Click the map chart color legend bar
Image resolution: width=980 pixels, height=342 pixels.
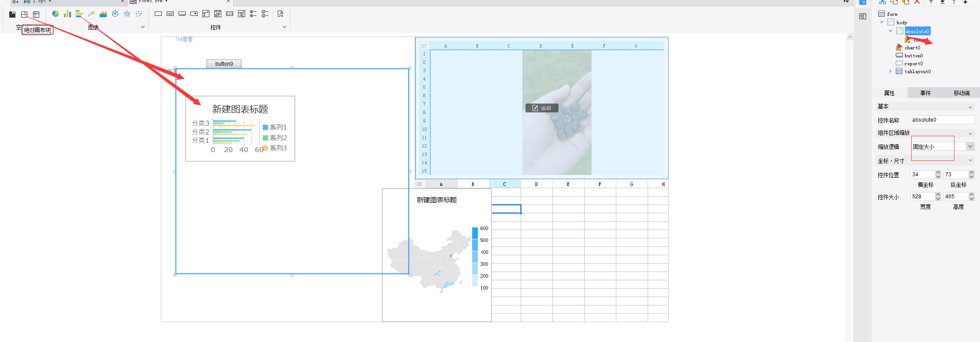(475, 257)
